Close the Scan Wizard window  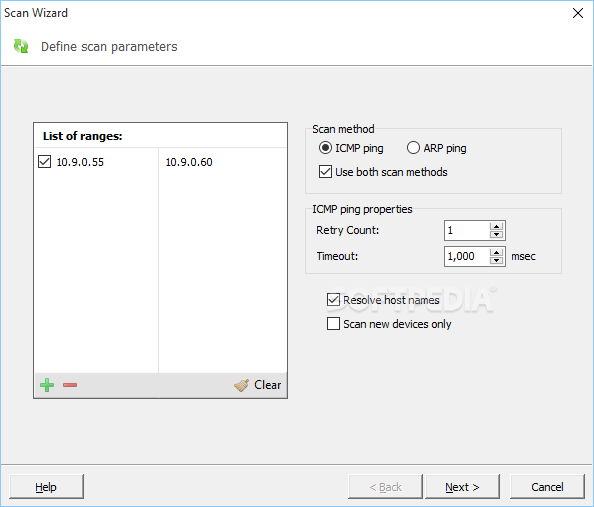578,13
